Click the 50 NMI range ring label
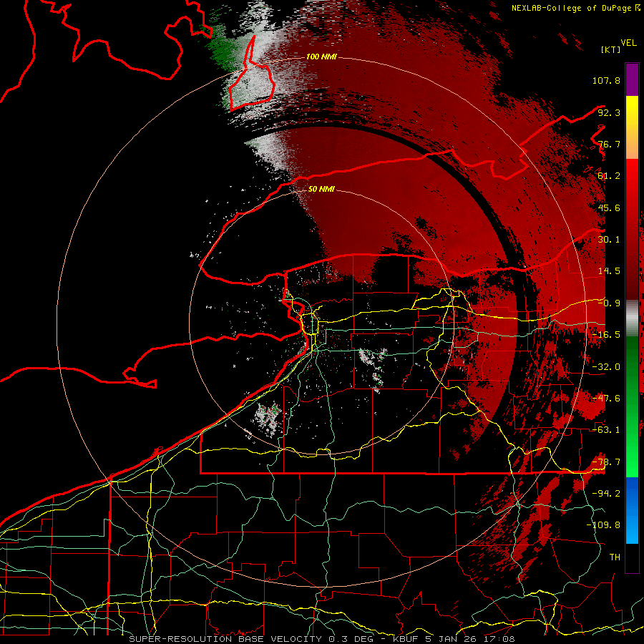 321,190
